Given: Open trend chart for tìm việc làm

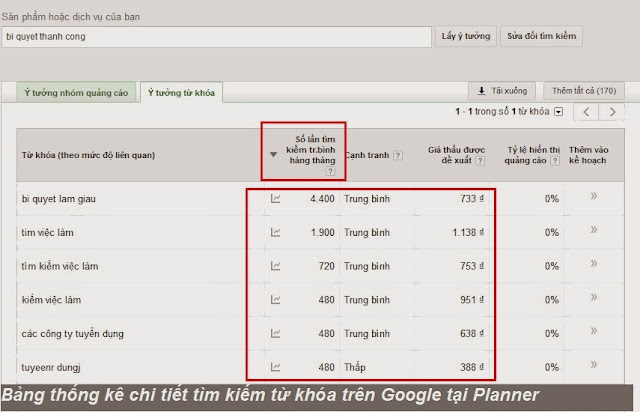Looking at the screenshot, I should click(276, 233).
